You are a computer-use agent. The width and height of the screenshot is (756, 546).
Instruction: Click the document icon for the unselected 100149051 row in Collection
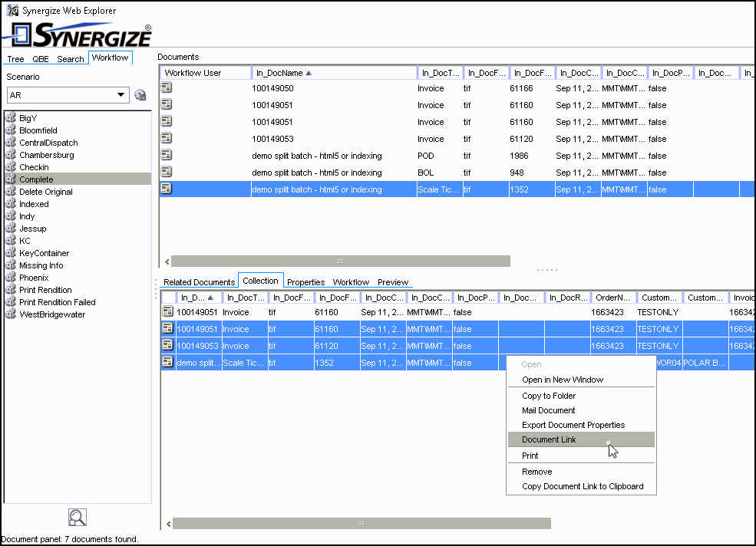[167, 311]
